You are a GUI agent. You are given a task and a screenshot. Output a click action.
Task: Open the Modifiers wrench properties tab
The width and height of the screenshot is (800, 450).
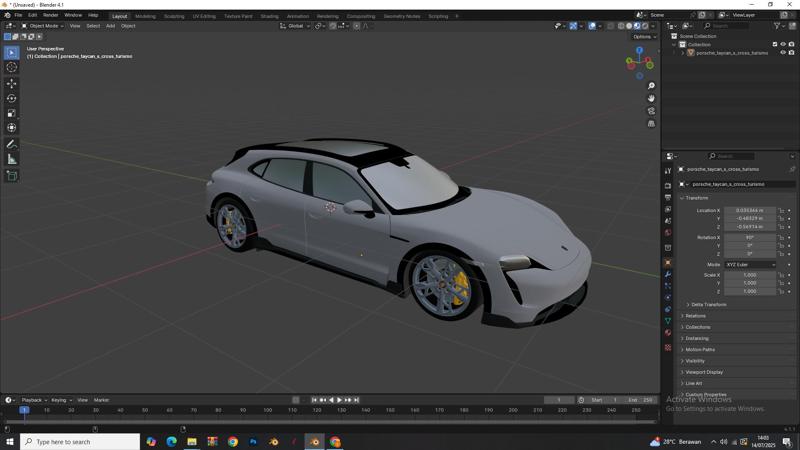[668, 274]
